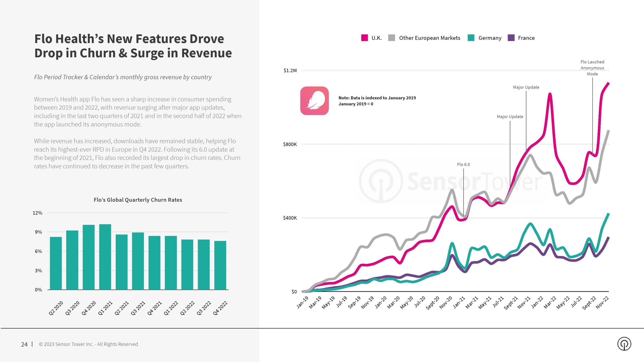This screenshot has width=644, height=362.
Task: Click the gray Other European Markets swatch
Action: coord(391,38)
